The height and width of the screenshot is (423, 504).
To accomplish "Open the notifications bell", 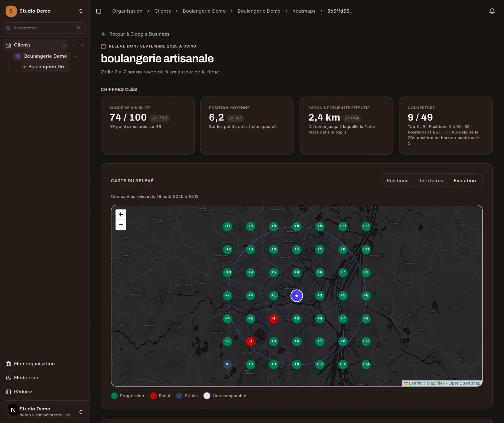I will click(x=492, y=11).
